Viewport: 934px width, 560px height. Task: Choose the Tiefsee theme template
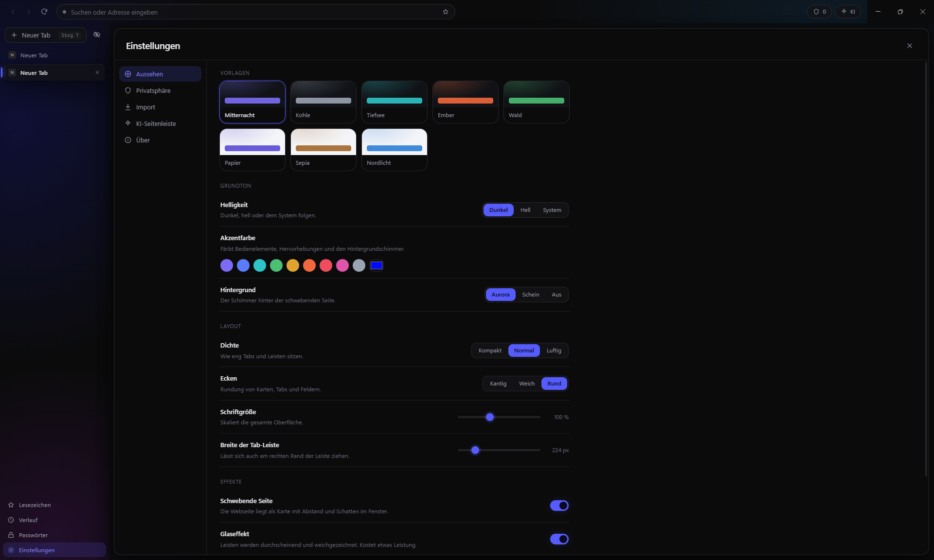[x=395, y=102]
